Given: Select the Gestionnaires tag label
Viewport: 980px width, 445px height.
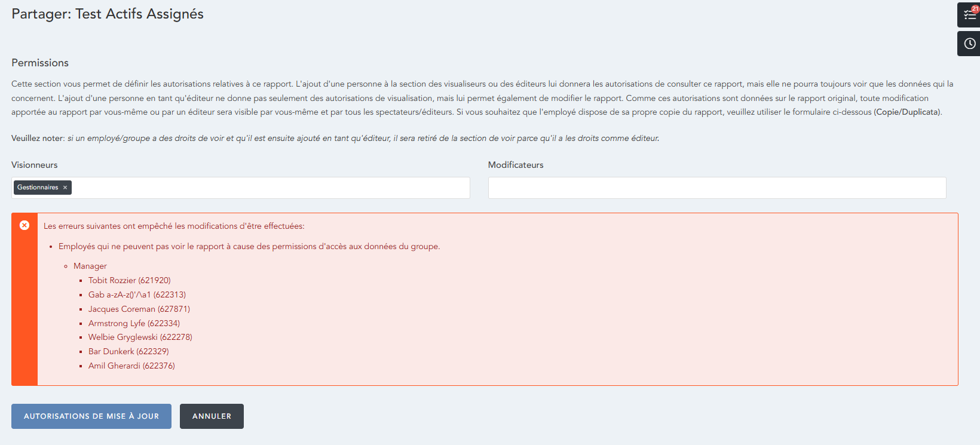Looking at the screenshot, I should point(38,188).
